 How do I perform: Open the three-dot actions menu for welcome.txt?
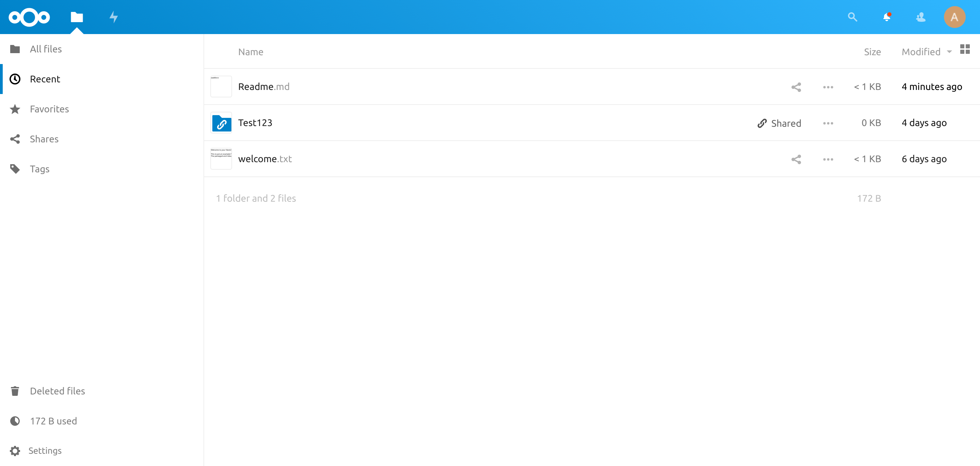tap(828, 159)
